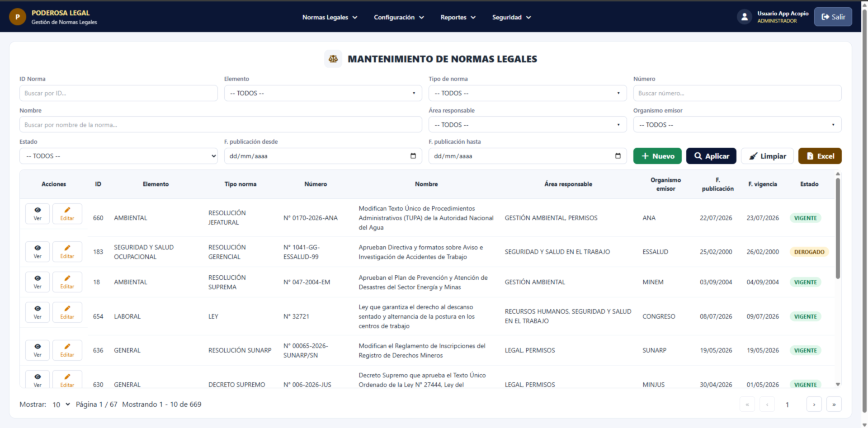
Task: Edit record 183 using the pencil Editar button
Action: click(x=67, y=252)
